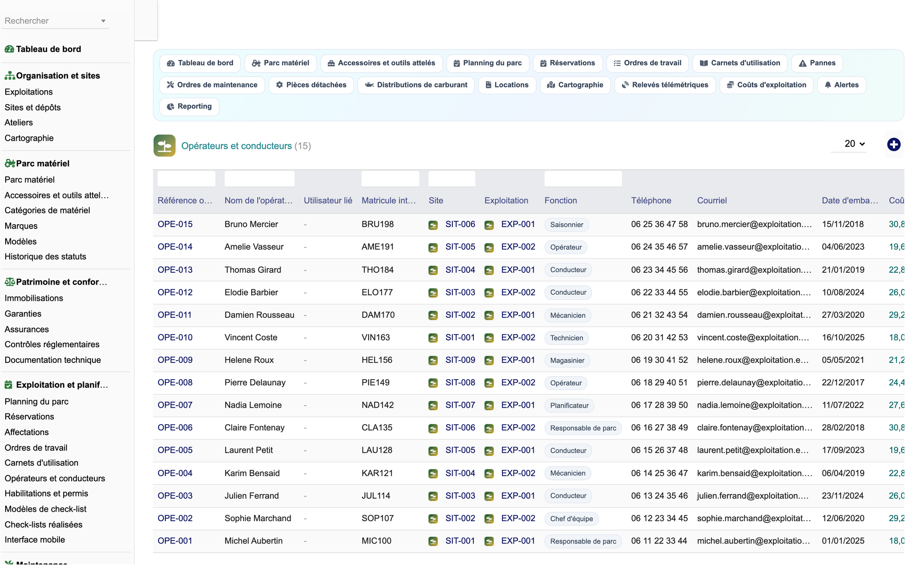This screenshot has height=572, width=924.
Task: Open Catégories de matériel in sidebar
Action: (47, 210)
